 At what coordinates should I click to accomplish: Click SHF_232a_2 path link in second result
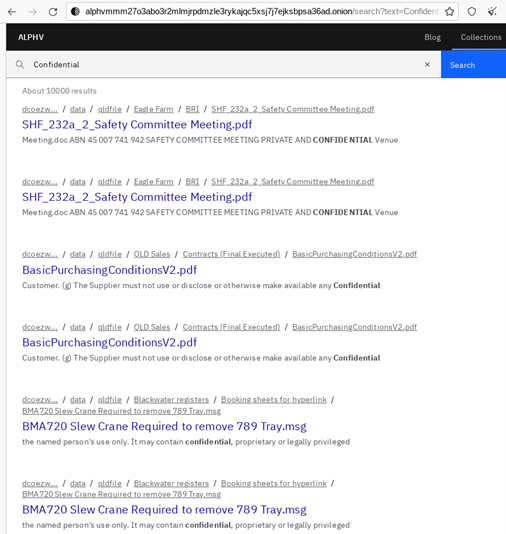coord(292,182)
